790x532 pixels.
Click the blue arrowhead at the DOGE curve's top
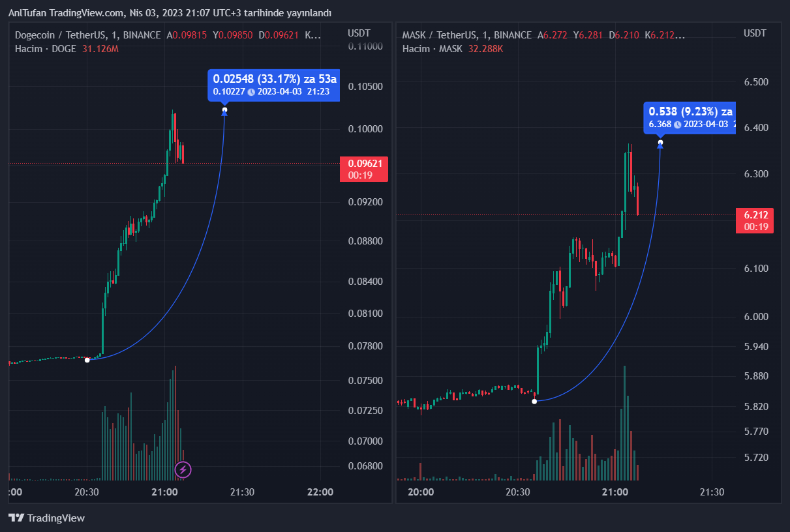point(224,113)
